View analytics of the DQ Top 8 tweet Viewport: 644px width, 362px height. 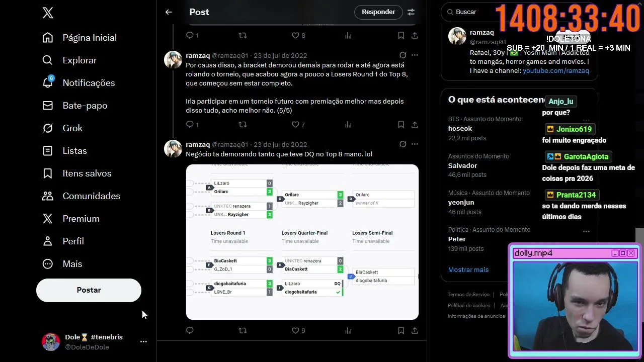348,331
